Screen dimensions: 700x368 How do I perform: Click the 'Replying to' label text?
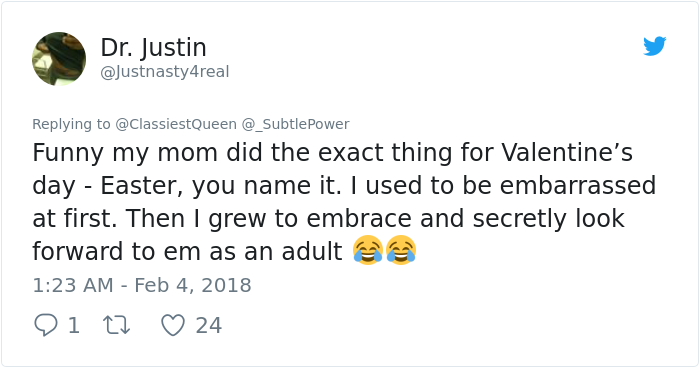[x=71, y=124]
